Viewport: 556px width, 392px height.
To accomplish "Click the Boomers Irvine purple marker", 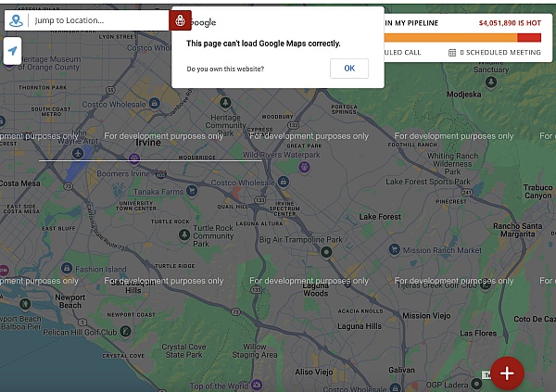I will (x=134, y=158).
